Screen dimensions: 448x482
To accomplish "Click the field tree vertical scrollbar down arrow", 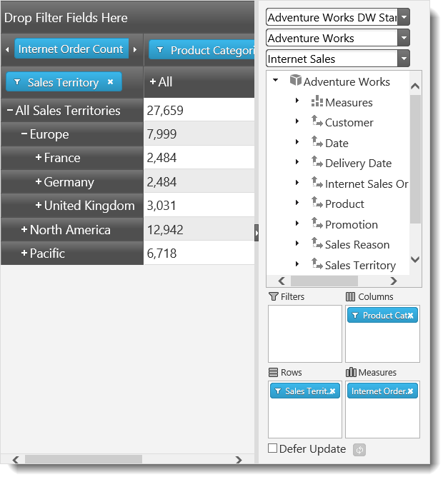I will click(x=416, y=260).
